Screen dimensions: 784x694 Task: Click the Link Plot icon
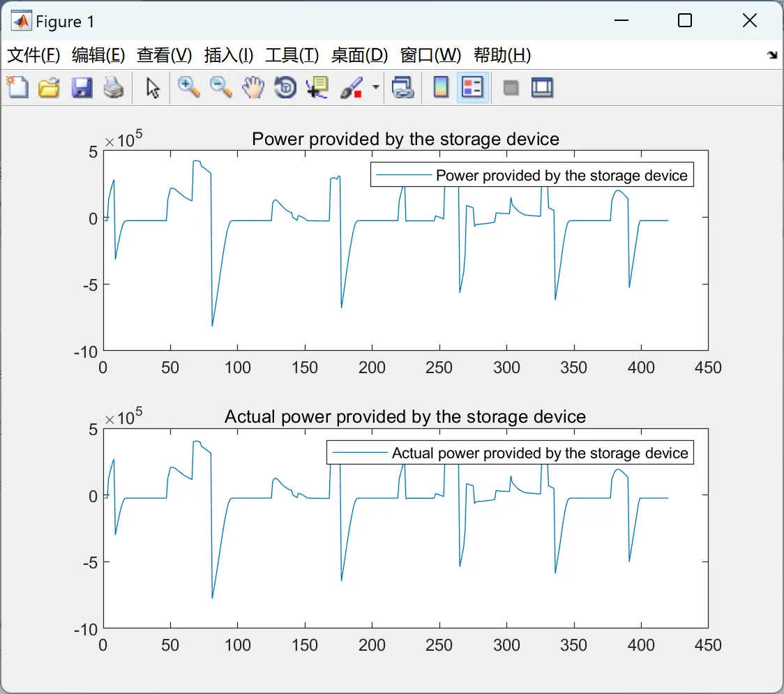[402, 87]
